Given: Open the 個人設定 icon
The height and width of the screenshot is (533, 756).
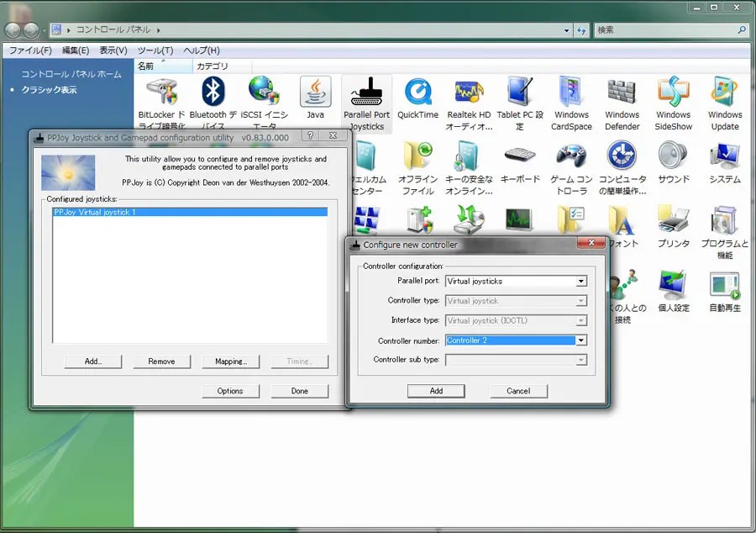Looking at the screenshot, I should [673, 292].
